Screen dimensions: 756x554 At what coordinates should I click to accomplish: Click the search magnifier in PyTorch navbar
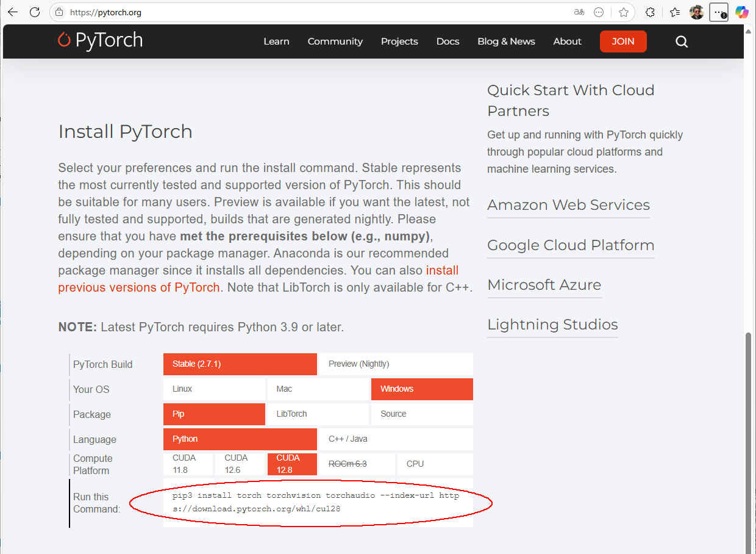click(x=682, y=41)
